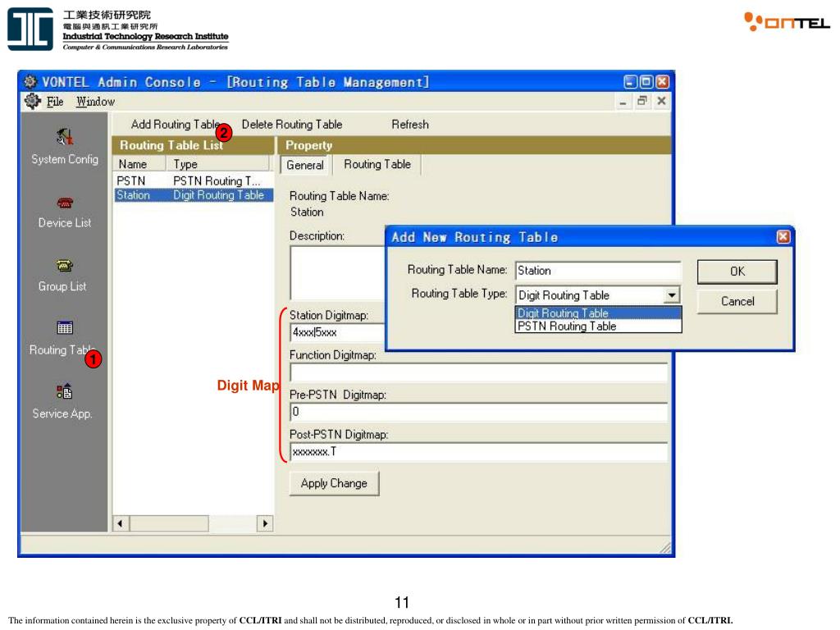Click the Pre-PSTN Digitmap input field

478,412
